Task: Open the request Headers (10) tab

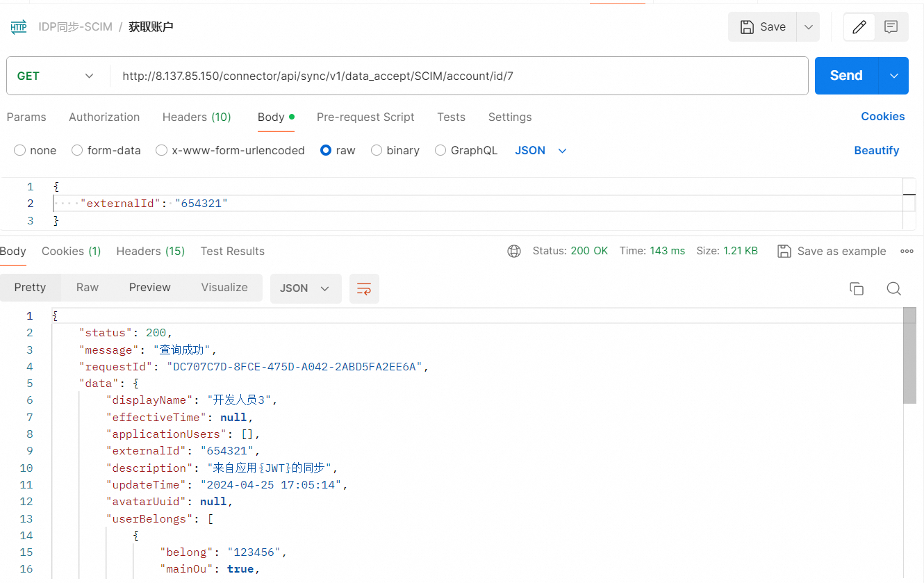Action: 197,117
